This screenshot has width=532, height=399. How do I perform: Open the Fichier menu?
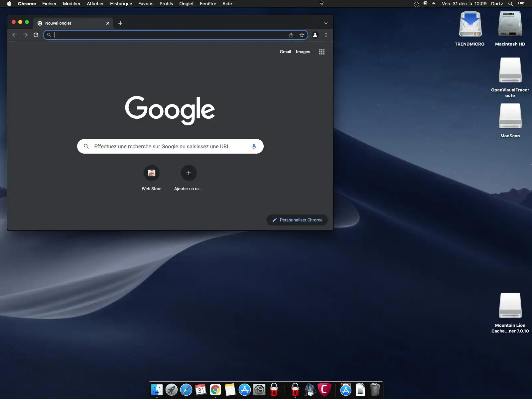point(50,4)
